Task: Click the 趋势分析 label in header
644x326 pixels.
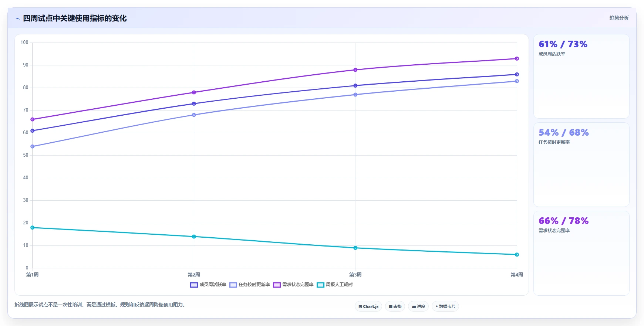Action: 619,18
